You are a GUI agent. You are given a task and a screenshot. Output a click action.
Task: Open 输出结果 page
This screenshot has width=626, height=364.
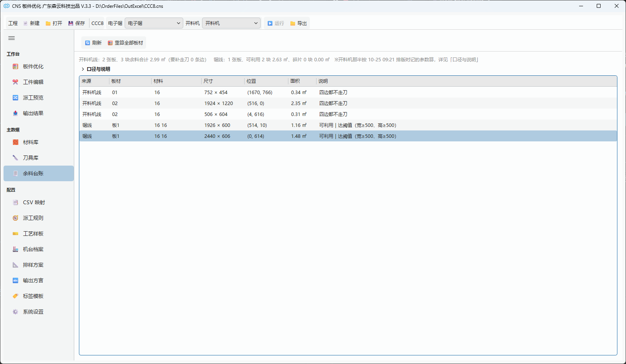[39, 113]
